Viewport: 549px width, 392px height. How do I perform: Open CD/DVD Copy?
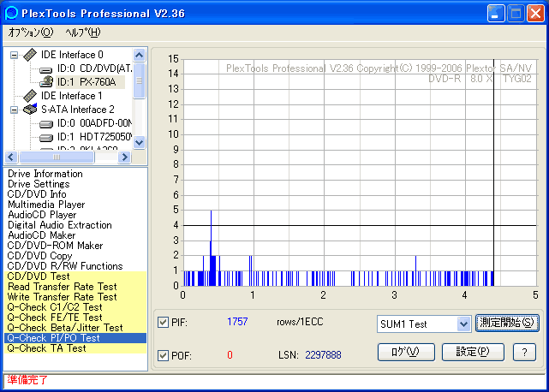[39, 256]
